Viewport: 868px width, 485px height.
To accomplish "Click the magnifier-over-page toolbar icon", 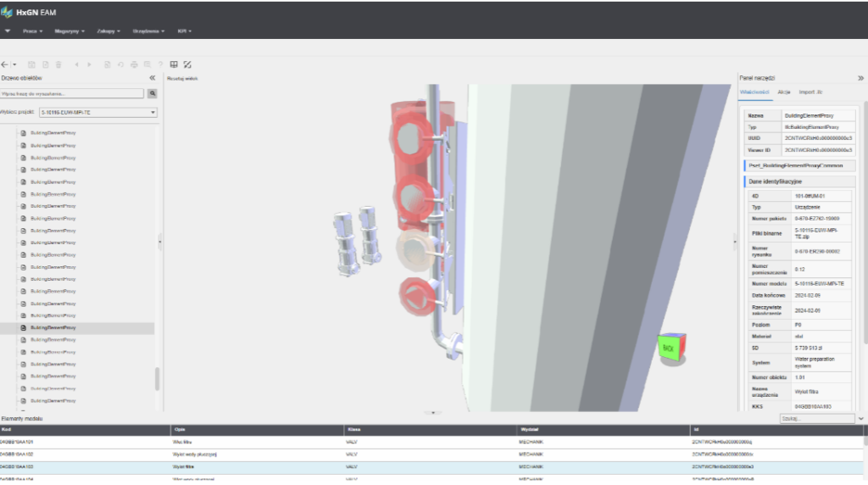I will [147, 64].
